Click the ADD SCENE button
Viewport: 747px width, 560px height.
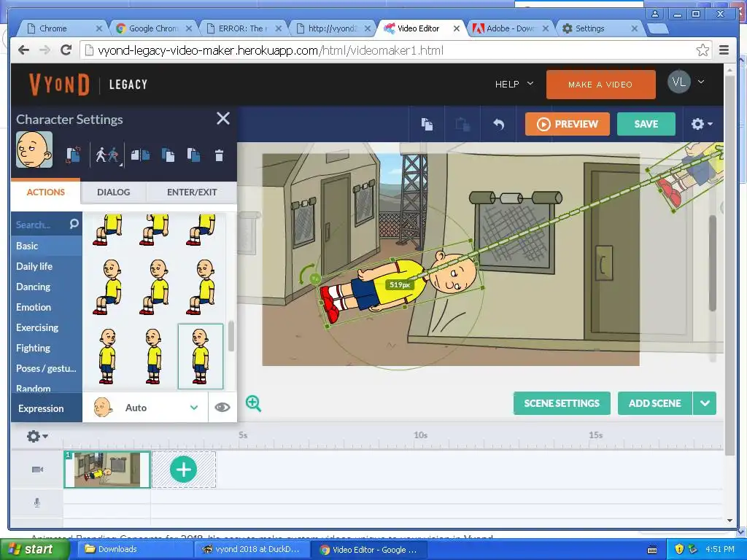(x=654, y=403)
